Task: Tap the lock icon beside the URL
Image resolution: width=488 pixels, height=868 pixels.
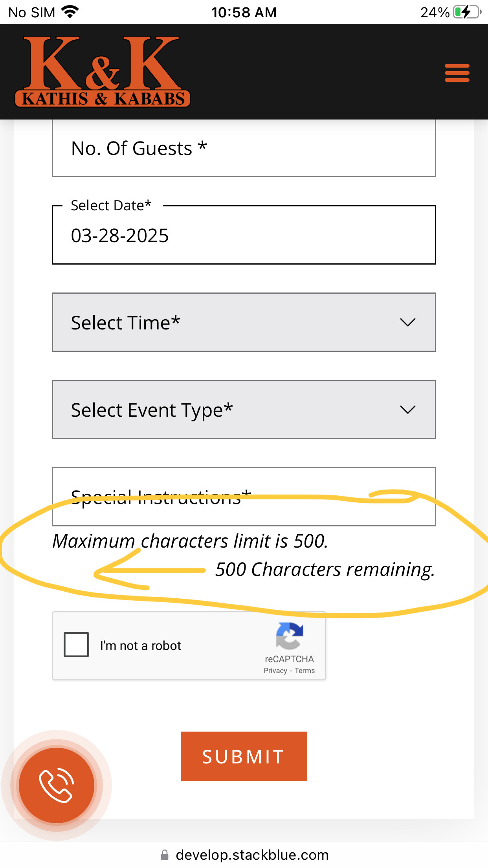Action: [x=165, y=855]
